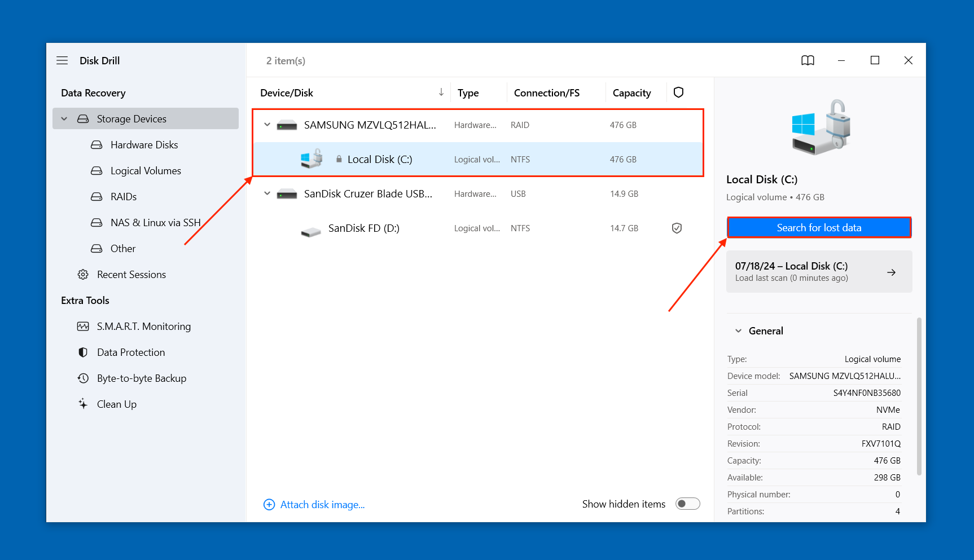Click the NAS & Linux via SSH icon
974x560 pixels.
tap(96, 223)
